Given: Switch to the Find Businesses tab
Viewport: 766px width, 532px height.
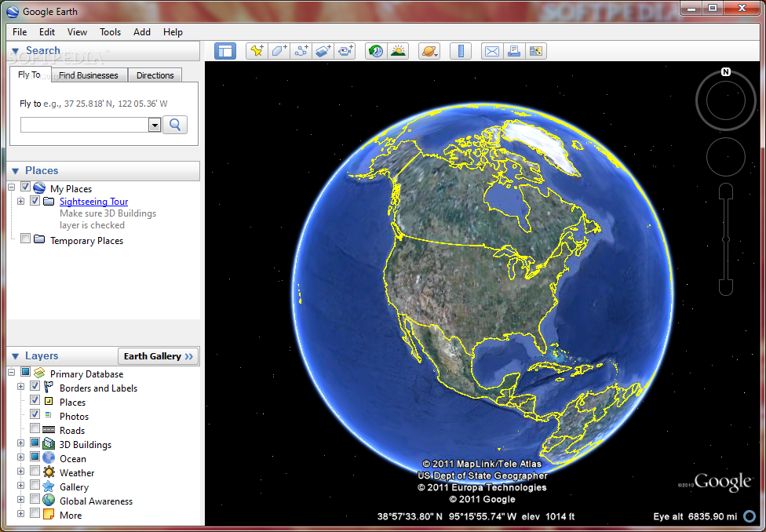Looking at the screenshot, I should (x=89, y=75).
